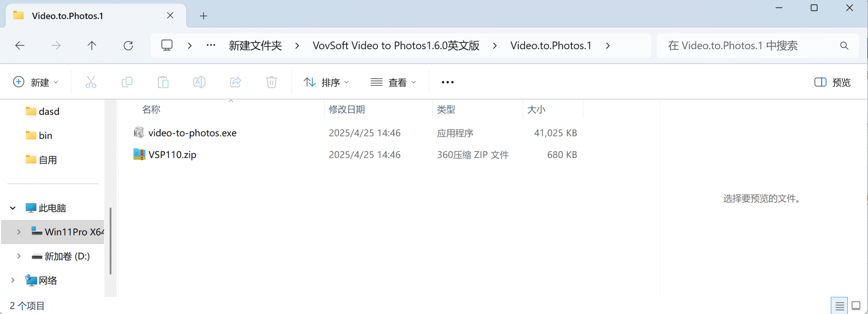
Task: Expand the 新加卷 (D:) drive node
Action: tap(19, 256)
